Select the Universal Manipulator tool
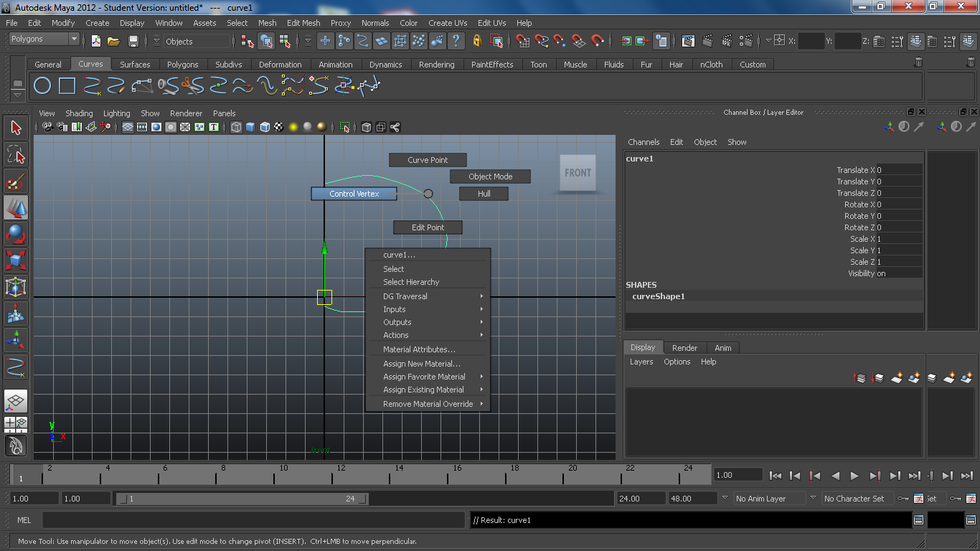980x551 pixels. click(16, 288)
